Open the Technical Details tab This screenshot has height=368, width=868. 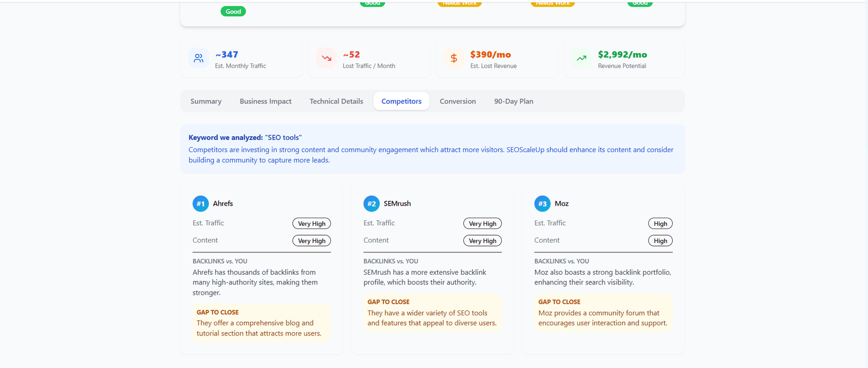(336, 101)
